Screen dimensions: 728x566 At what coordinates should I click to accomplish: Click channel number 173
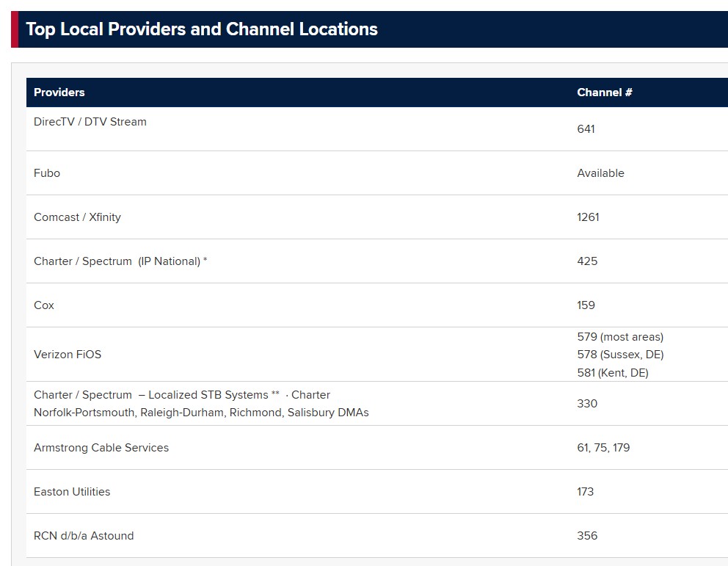pyautogui.click(x=585, y=492)
